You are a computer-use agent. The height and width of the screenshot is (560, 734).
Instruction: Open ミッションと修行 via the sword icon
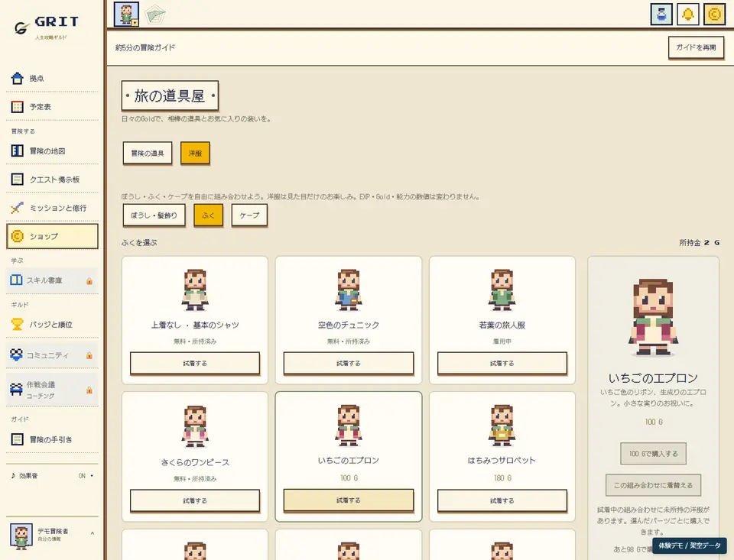(x=18, y=208)
